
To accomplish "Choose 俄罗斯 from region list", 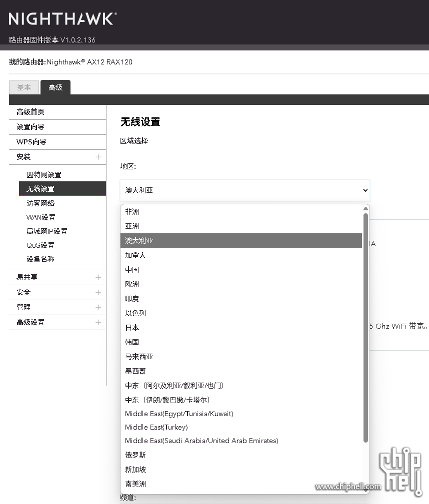I will (x=241, y=455).
